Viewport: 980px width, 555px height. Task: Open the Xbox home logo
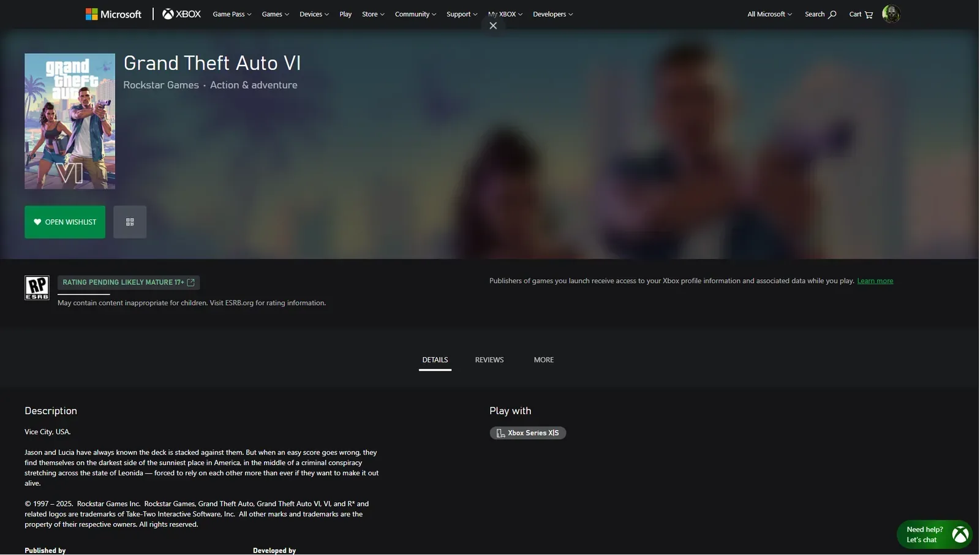click(x=181, y=14)
